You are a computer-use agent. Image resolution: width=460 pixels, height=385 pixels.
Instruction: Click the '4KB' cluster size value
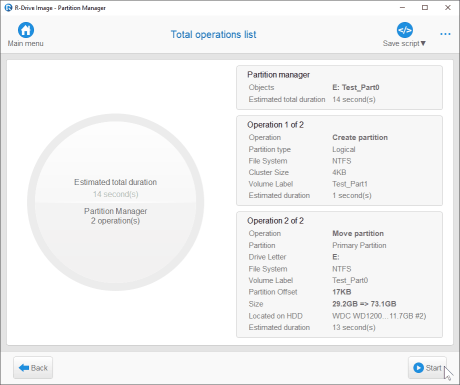click(x=339, y=172)
